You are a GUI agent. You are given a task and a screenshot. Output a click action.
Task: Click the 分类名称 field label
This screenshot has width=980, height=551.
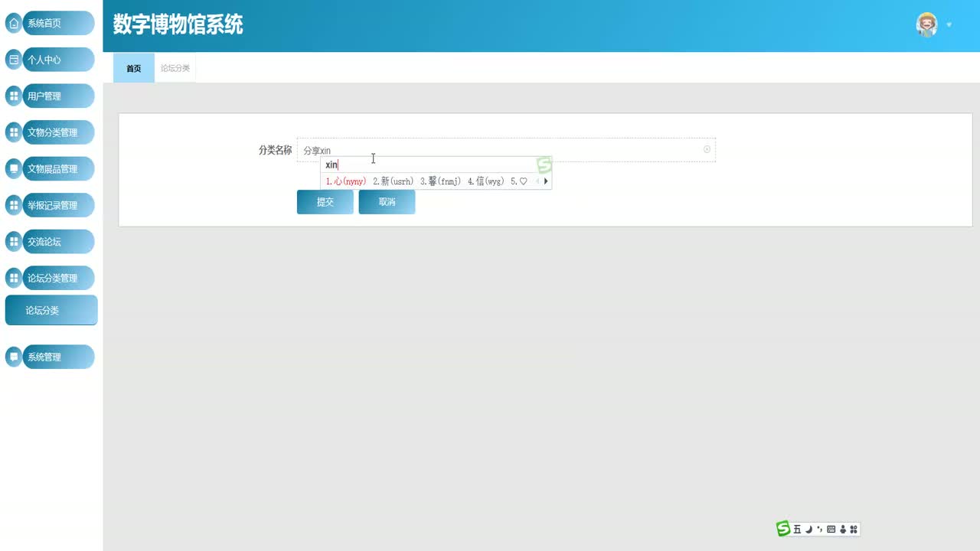275,150
